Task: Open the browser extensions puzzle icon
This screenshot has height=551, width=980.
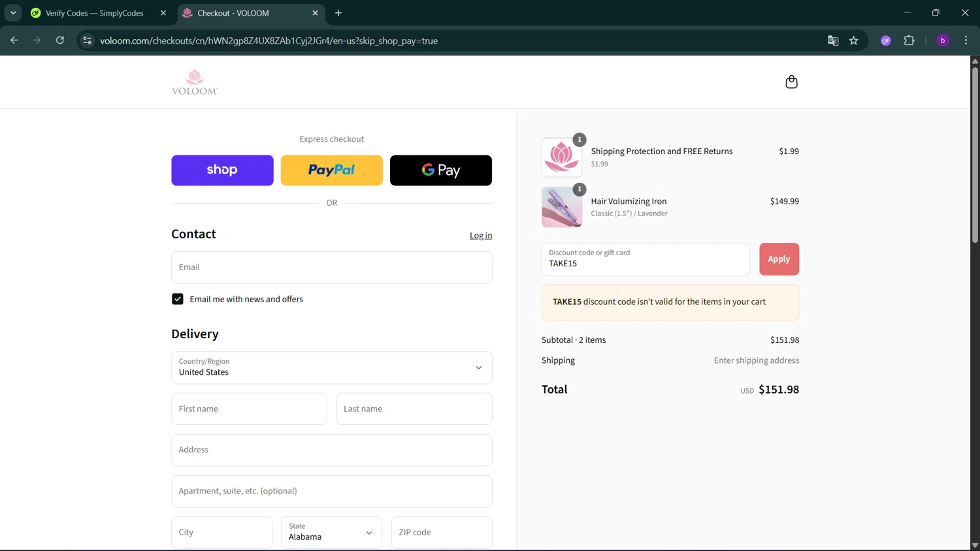Action: [x=909, y=40]
